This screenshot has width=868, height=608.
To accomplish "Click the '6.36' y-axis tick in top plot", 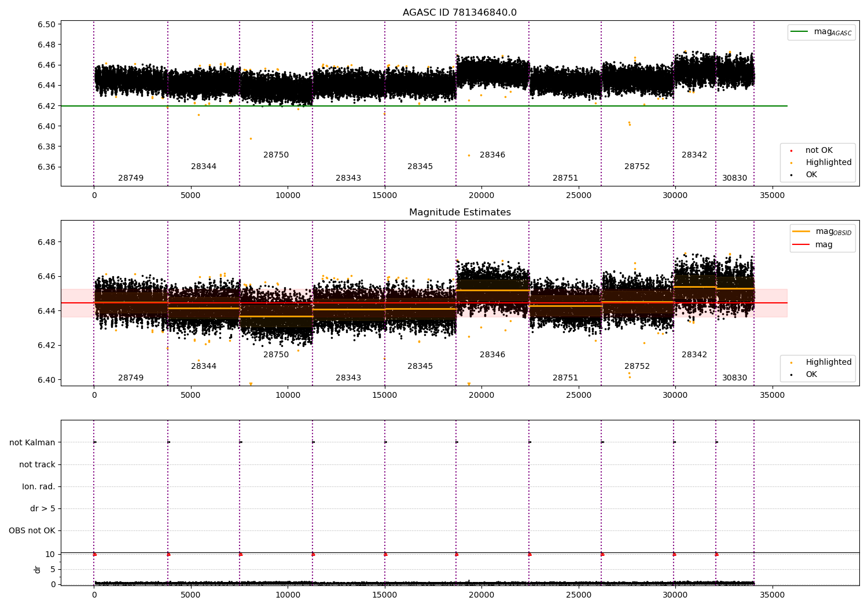I will pos(47,167).
